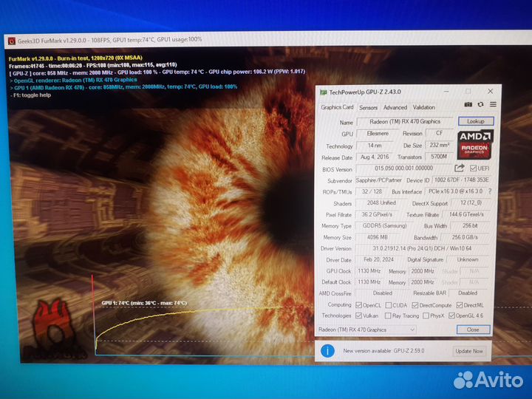This screenshot has width=532, height=399.
Task: Click the Memory Type GDDR5 (Samsung) field
Action: point(384,225)
